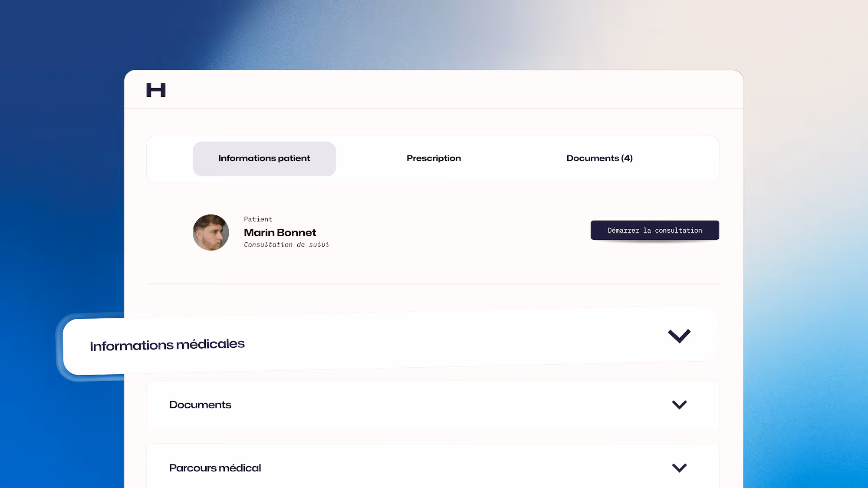Click the top header bar beside logo
Viewport: 868px width, 488px height.
pos(434,90)
